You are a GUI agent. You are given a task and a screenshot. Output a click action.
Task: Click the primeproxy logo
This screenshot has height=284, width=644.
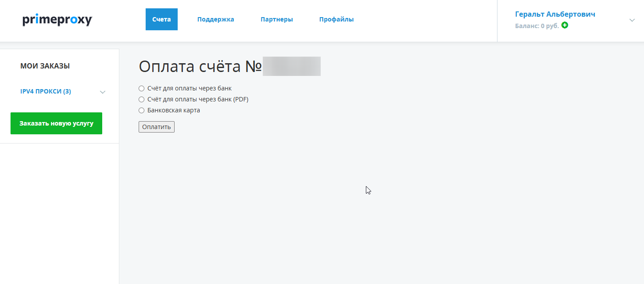tap(57, 20)
